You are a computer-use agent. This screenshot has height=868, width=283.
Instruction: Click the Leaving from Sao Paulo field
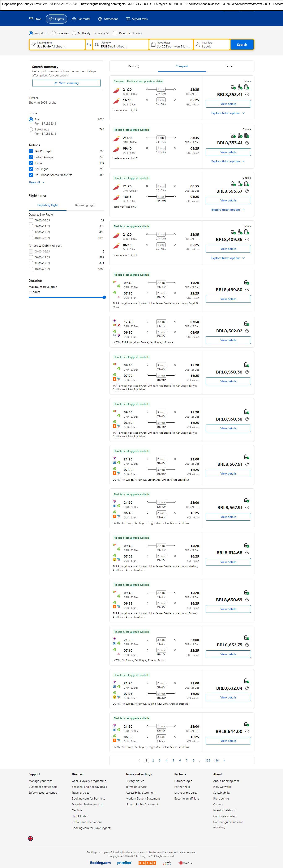coord(56,45)
